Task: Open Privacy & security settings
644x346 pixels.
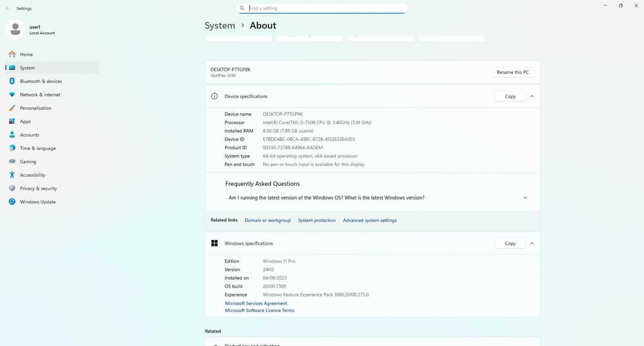Action: (x=38, y=188)
